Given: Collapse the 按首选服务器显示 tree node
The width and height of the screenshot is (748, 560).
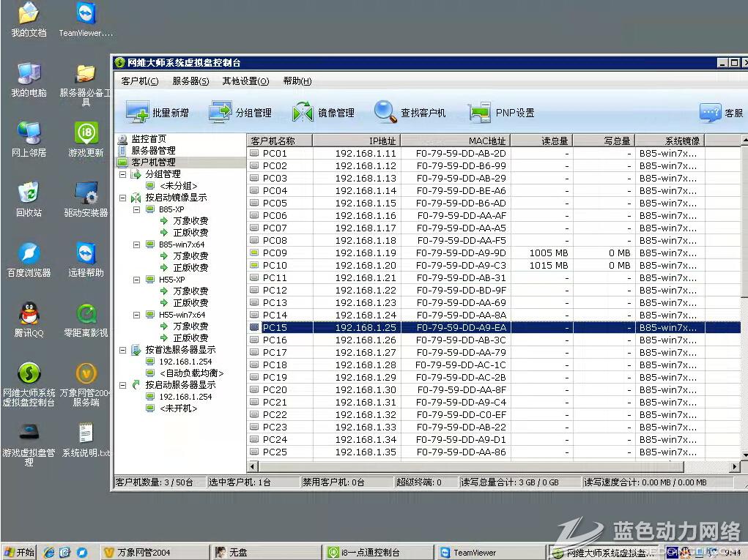Looking at the screenshot, I should point(123,350).
